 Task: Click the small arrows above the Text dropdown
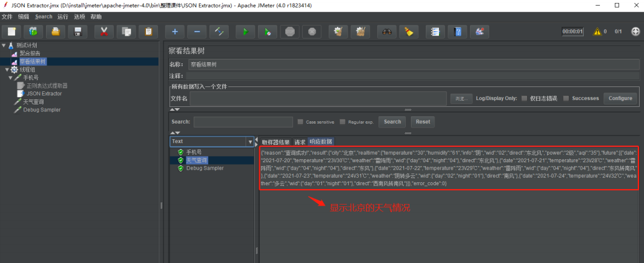tap(175, 133)
